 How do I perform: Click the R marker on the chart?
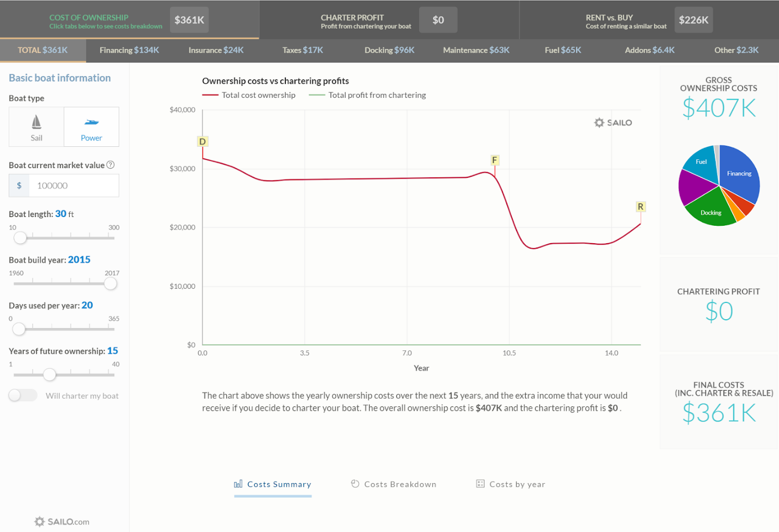click(640, 207)
